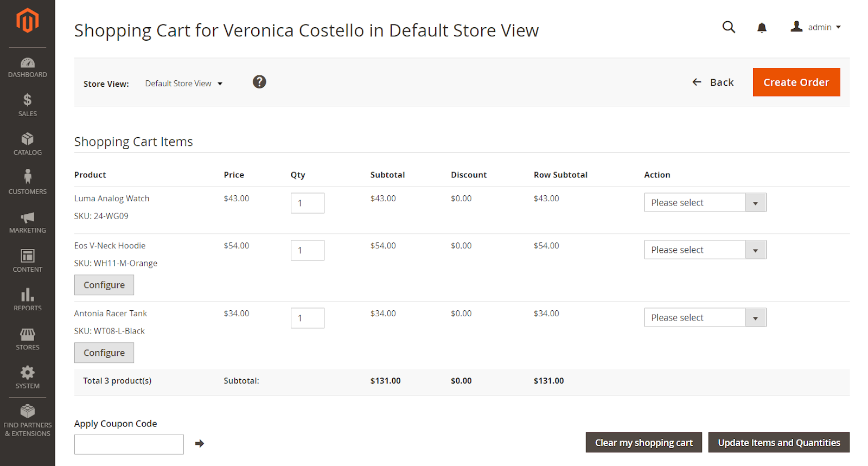Expand the Default Store View switcher
Screen dimensions: 868x466
(x=184, y=84)
